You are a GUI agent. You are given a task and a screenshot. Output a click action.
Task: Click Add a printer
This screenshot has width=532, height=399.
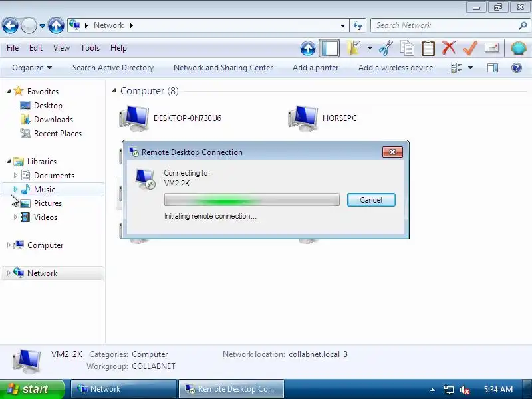tap(315, 68)
